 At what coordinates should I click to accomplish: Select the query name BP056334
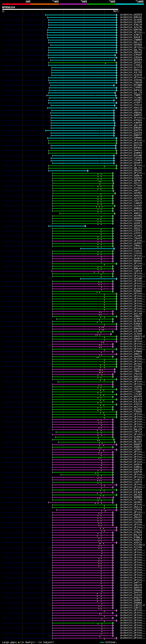(8, 8)
